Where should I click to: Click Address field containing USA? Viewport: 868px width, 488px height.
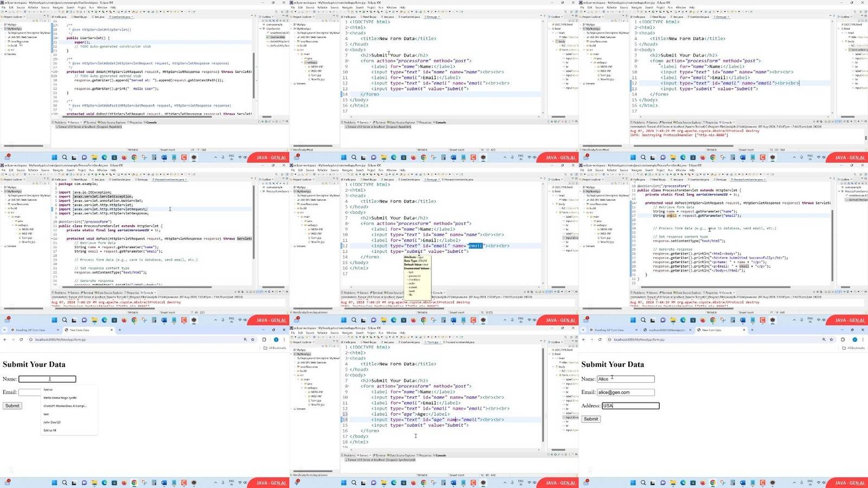[x=630, y=405]
